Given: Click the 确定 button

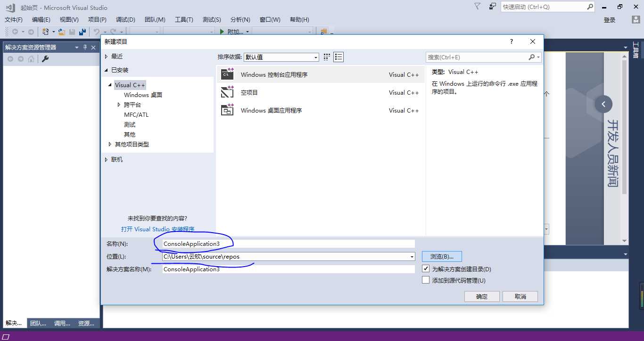Looking at the screenshot, I should (x=482, y=296).
